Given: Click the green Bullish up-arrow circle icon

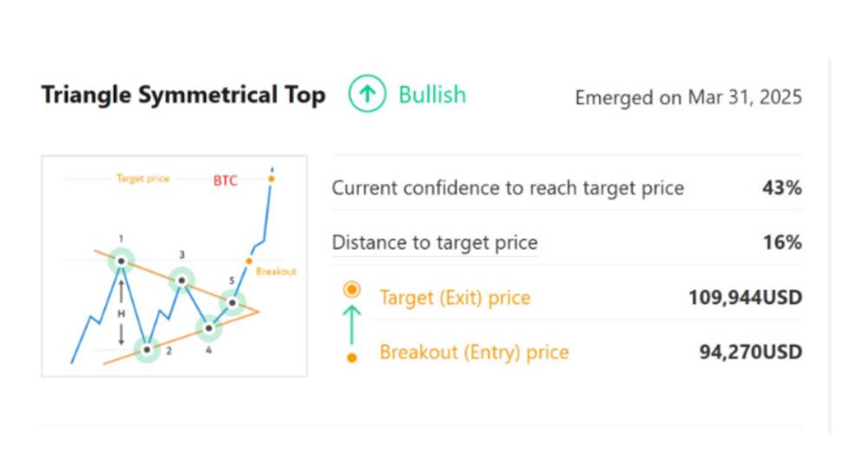Looking at the screenshot, I should 367,94.
